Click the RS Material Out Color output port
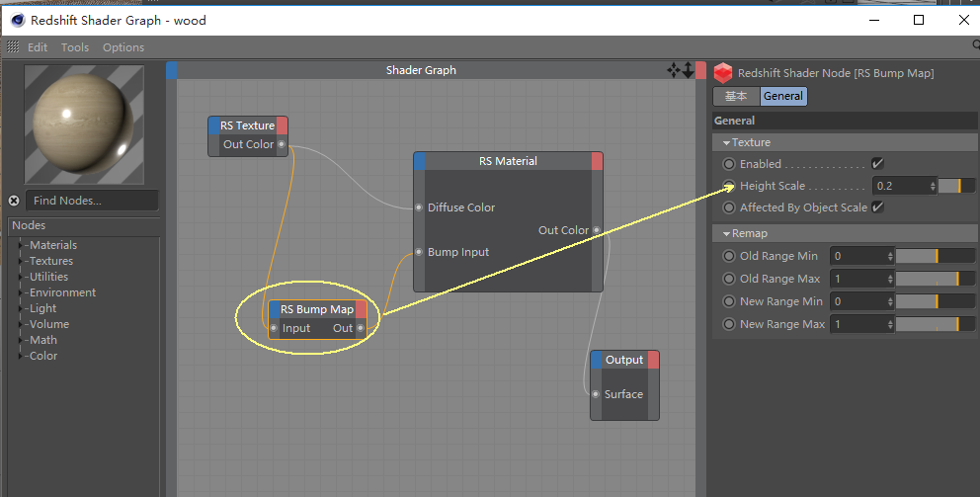 (x=597, y=230)
